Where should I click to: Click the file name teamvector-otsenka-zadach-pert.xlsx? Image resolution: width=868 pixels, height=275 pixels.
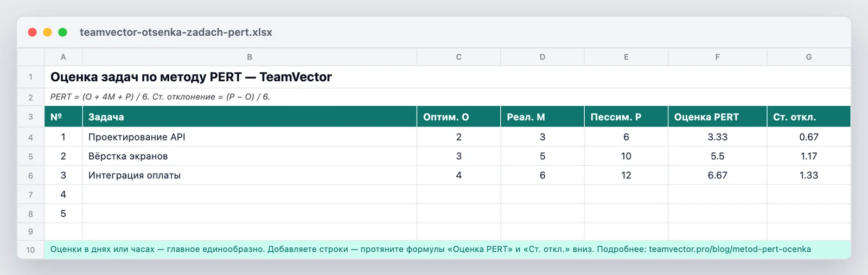[176, 33]
